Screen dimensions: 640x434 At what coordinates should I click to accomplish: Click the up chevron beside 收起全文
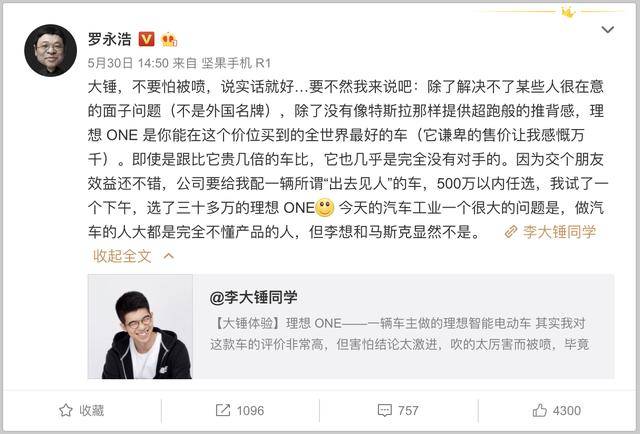(x=169, y=256)
